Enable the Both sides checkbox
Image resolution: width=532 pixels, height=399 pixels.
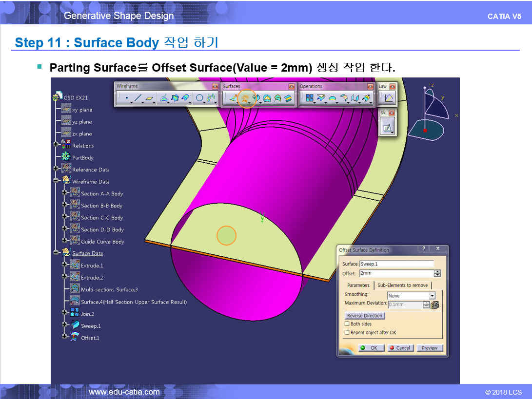click(347, 324)
